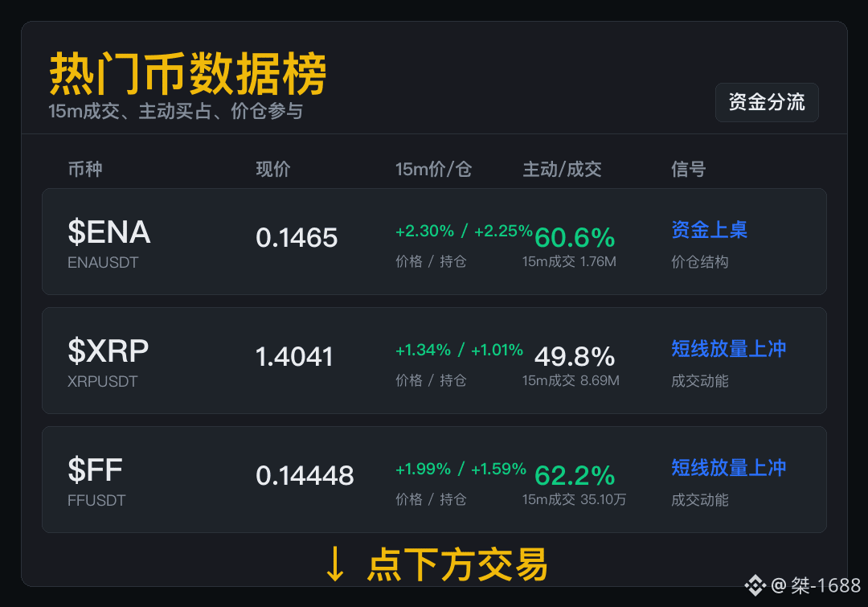
Task: Open the $XRP coin ticker
Action: tap(108, 351)
